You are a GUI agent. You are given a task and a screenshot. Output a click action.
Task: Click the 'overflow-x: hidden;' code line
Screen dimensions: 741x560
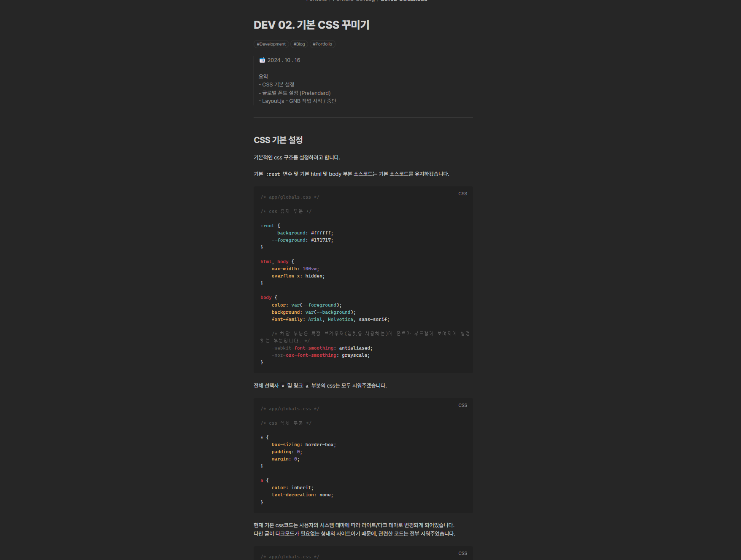298,276
